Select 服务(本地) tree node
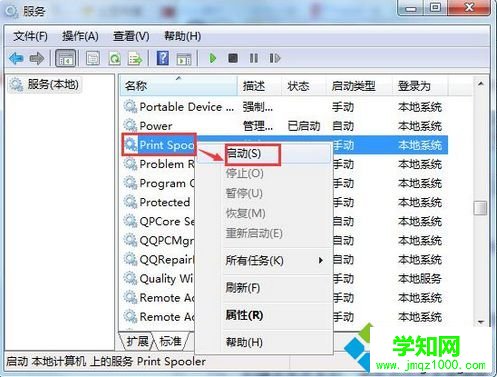The height and width of the screenshot is (377, 497). tap(44, 84)
